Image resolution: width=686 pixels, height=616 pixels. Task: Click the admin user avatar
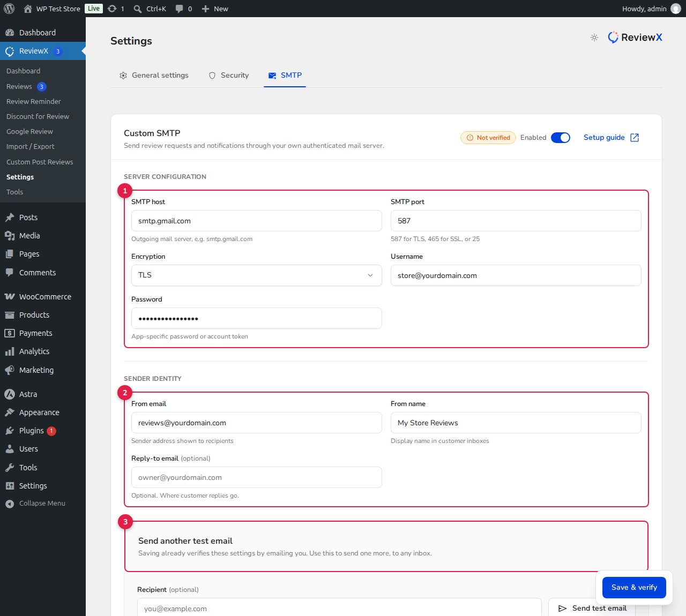[676, 9]
